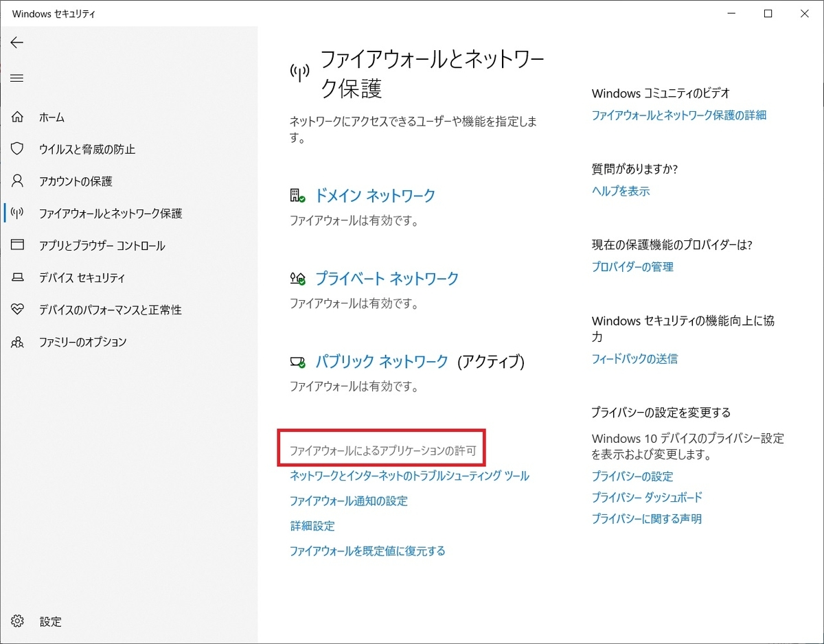This screenshot has height=644, width=824.
Task: Click the ホーム house icon
Action: click(18, 117)
